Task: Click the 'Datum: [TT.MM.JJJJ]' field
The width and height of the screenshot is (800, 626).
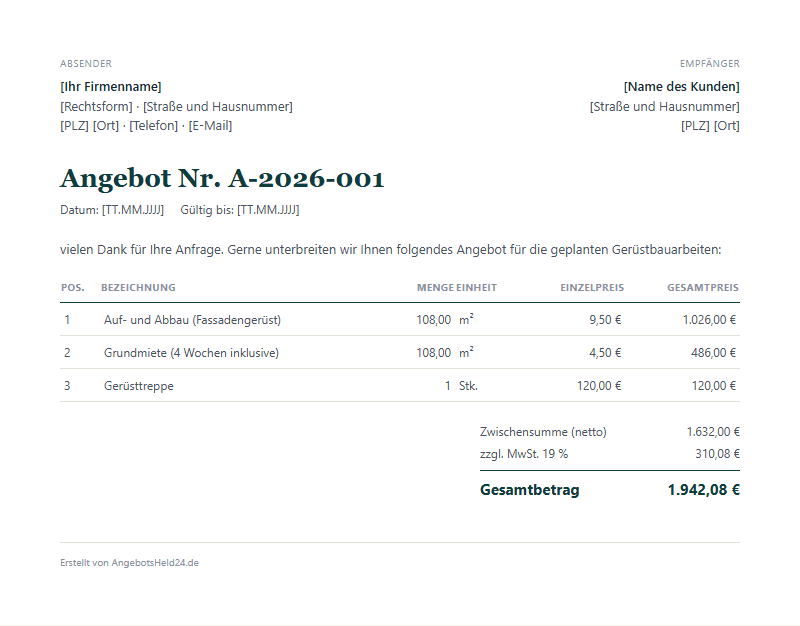Action: [112, 210]
